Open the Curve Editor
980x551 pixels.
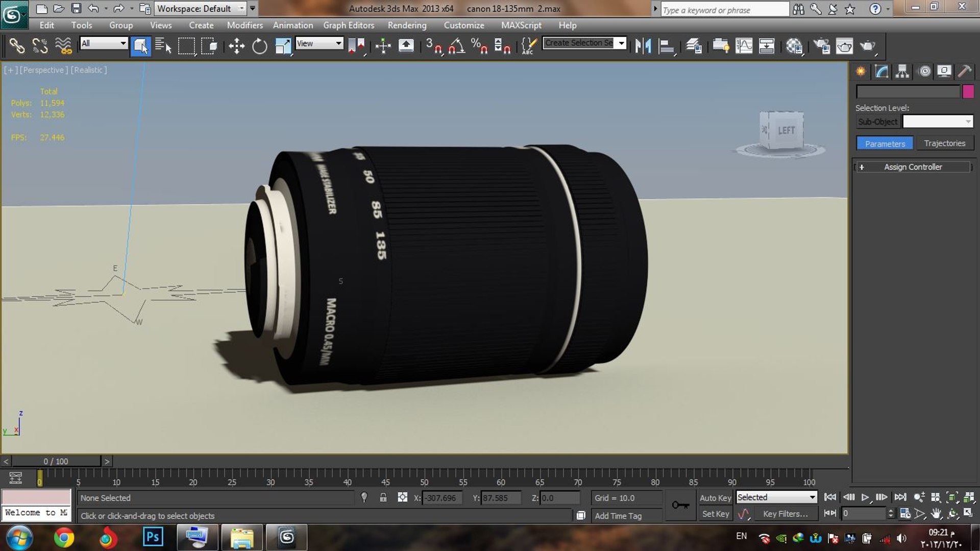tap(744, 46)
